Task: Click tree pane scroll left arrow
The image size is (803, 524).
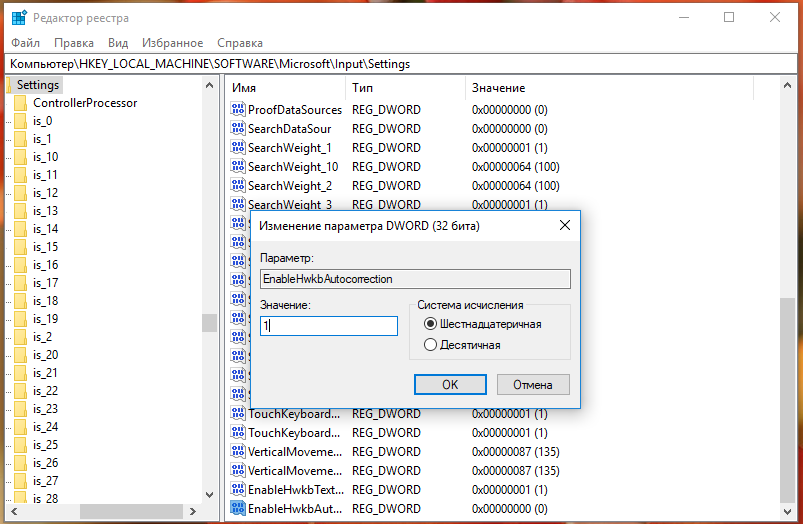Action: [x=14, y=511]
